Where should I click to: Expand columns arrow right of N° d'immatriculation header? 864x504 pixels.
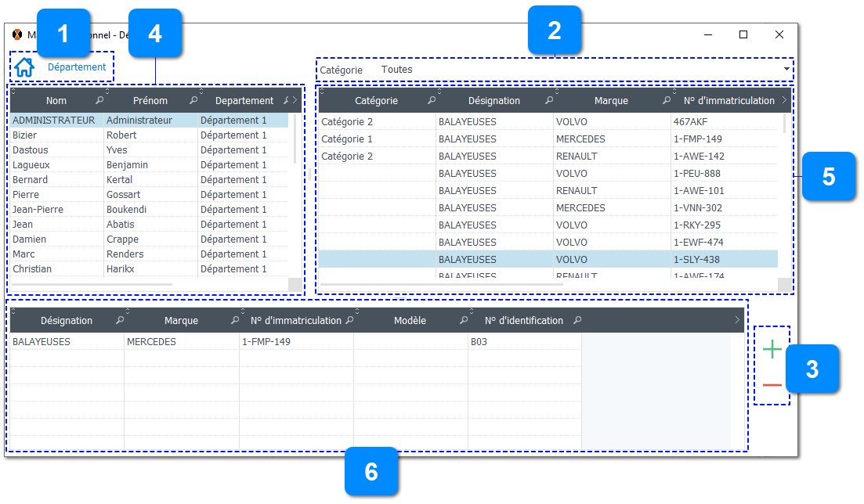point(784,101)
